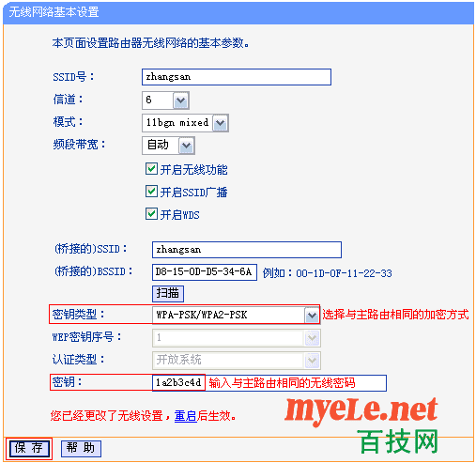Click the 频段带宽 label

point(79,145)
